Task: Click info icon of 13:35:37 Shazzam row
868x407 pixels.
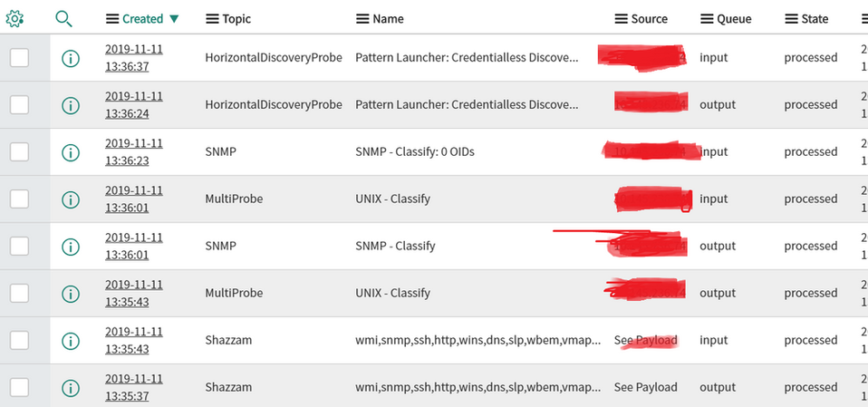Action: tap(71, 387)
